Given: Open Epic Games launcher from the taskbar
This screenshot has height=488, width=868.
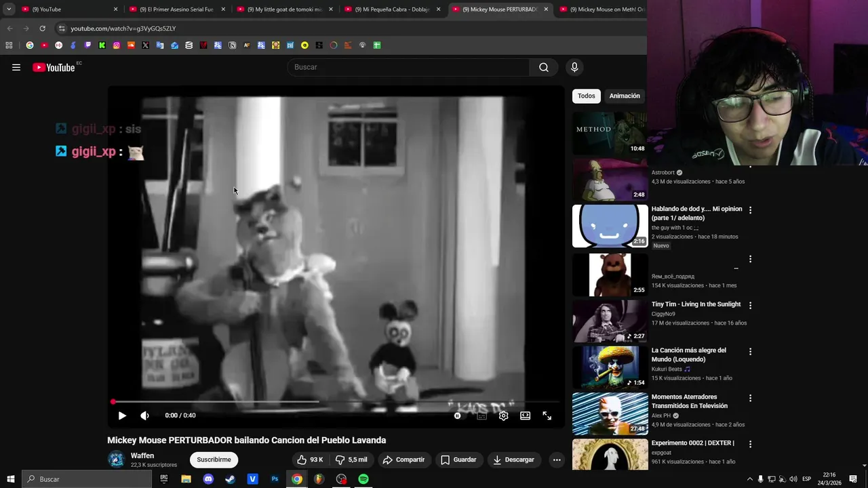Looking at the screenshot, I should click(163, 479).
